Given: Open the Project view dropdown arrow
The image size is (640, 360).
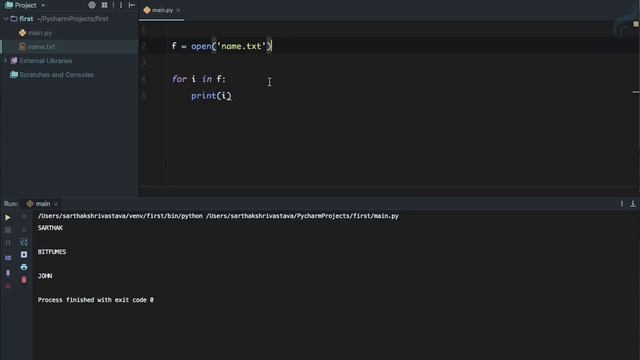Looking at the screenshot, I should [43, 5].
